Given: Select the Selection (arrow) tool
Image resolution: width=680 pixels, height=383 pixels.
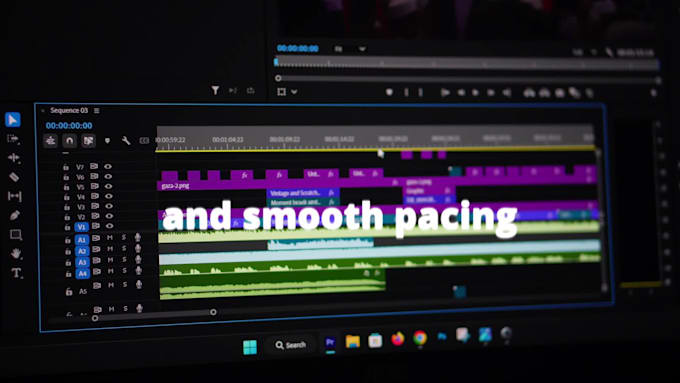Looking at the screenshot, I should (x=13, y=119).
